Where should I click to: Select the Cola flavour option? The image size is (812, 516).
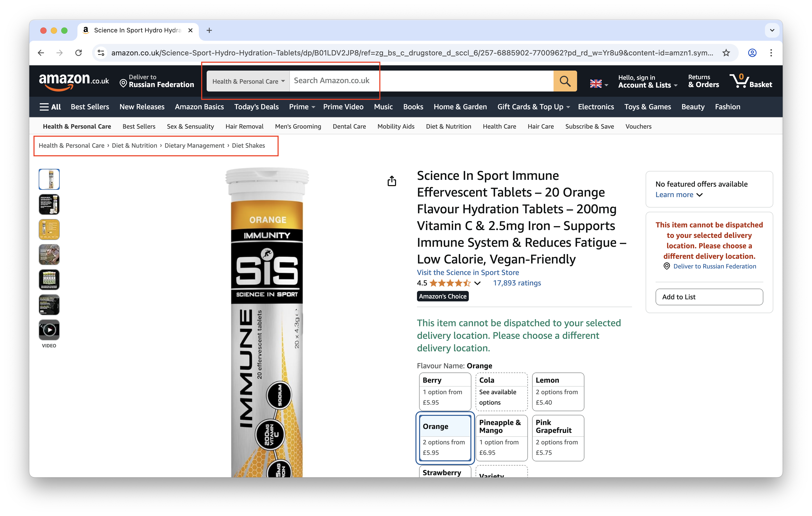(501, 391)
